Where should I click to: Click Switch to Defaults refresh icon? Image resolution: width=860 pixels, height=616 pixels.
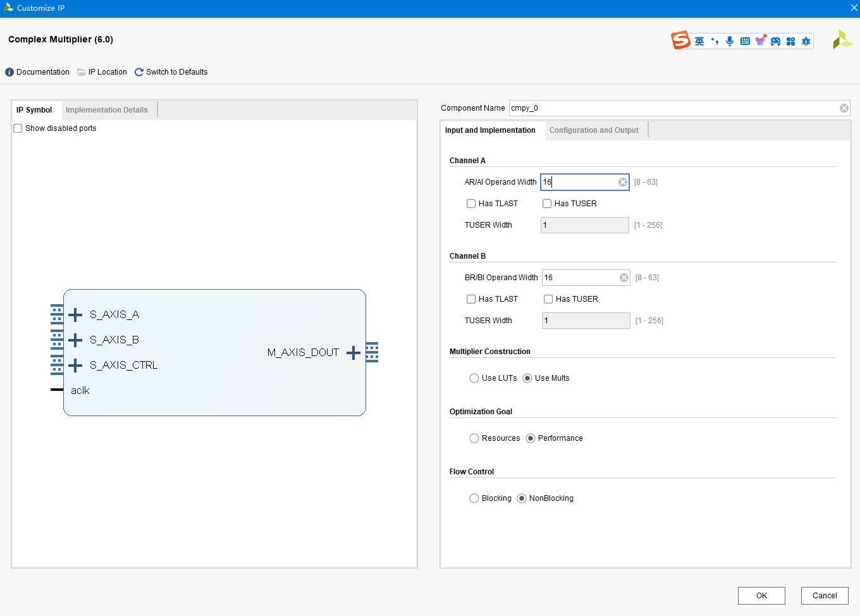click(139, 72)
